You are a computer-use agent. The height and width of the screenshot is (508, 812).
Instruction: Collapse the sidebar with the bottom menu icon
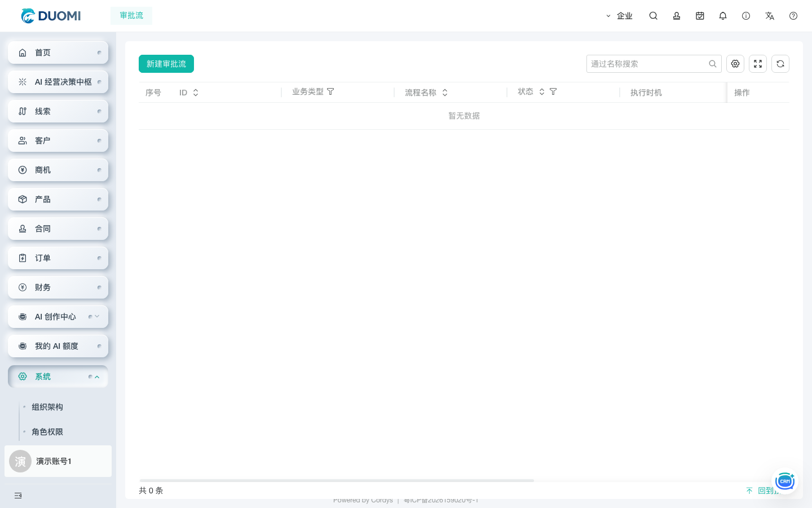(x=18, y=496)
